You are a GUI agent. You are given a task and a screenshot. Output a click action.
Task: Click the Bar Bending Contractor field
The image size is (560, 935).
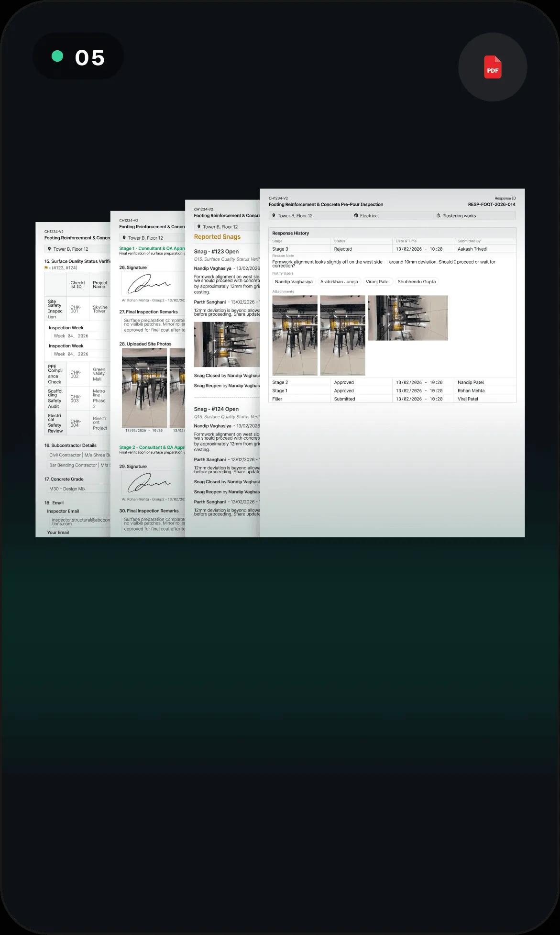(x=78, y=465)
